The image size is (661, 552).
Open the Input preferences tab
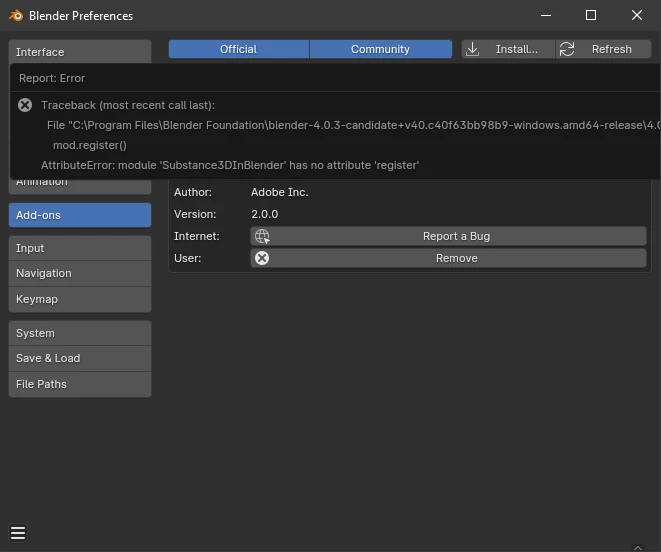click(80, 248)
